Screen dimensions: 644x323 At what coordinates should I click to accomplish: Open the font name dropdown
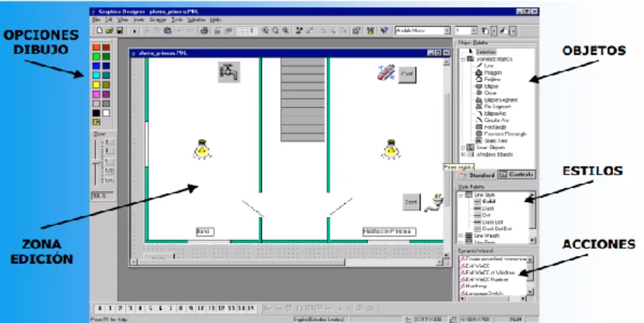tap(447, 31)
